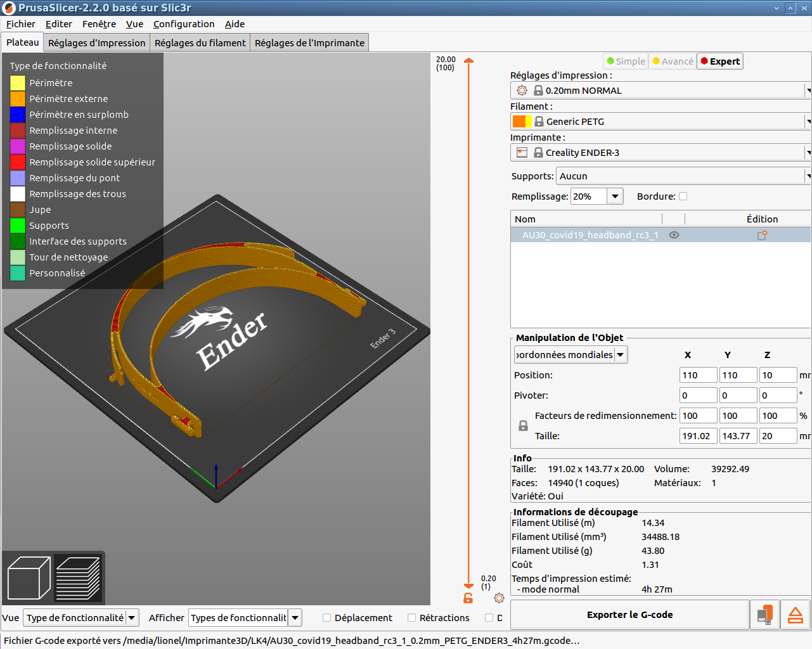Hide the AU30_covid19_headband object with eye icon
Image resolution: width=812 pixels, height=649 pixels.
point(674,235)
